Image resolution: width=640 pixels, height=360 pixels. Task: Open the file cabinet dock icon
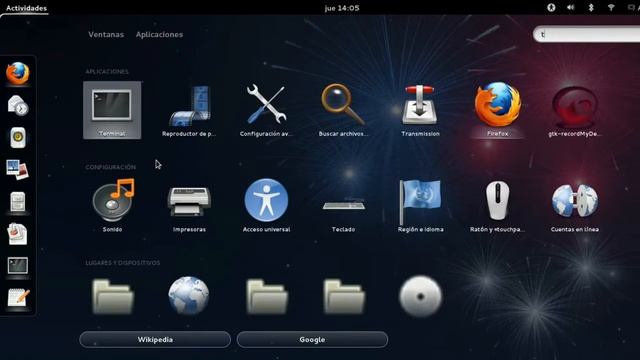click(x=18, y=202)
